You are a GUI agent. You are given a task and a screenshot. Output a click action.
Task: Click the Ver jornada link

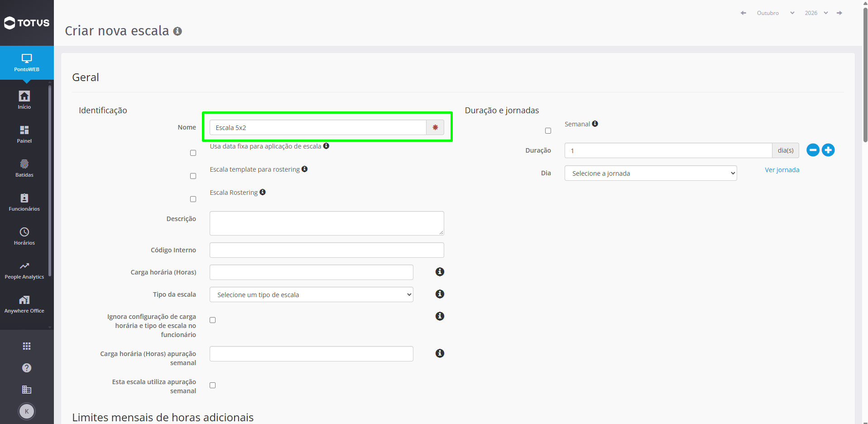click(782, 170)
